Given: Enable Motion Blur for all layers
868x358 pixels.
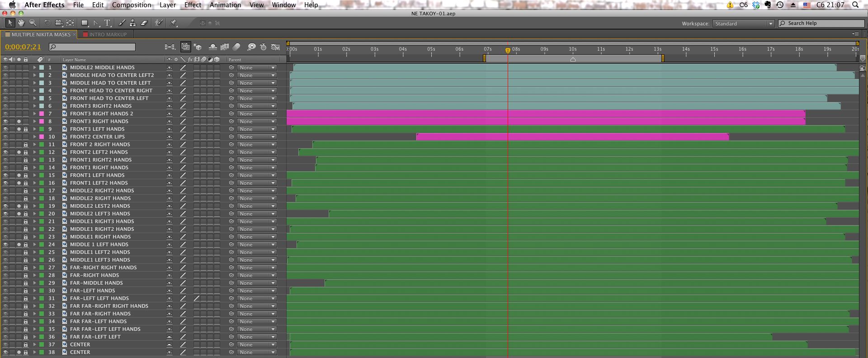Looking at the screenshot, I should click(236, 47).
